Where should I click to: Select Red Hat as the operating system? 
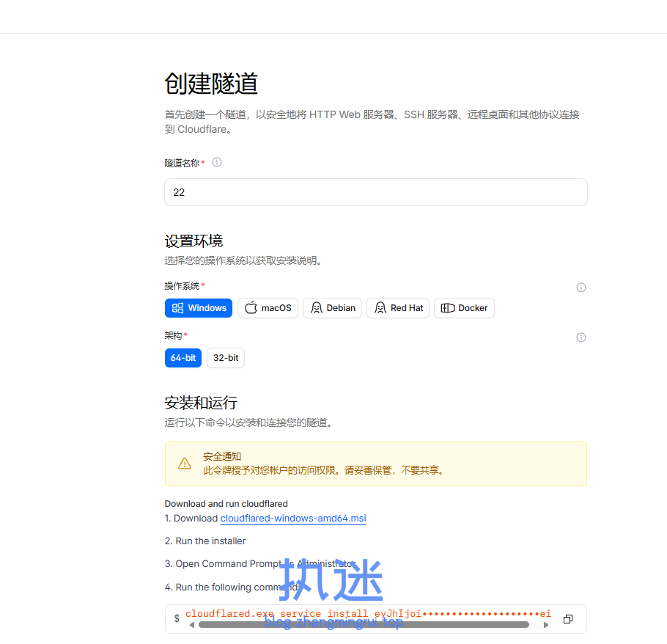(x=398, y=308)
